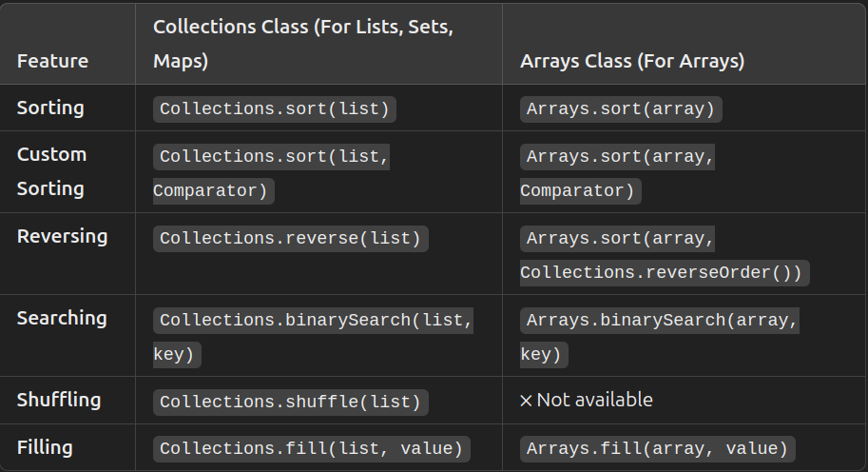Click the Searching row label

(62, 318)
